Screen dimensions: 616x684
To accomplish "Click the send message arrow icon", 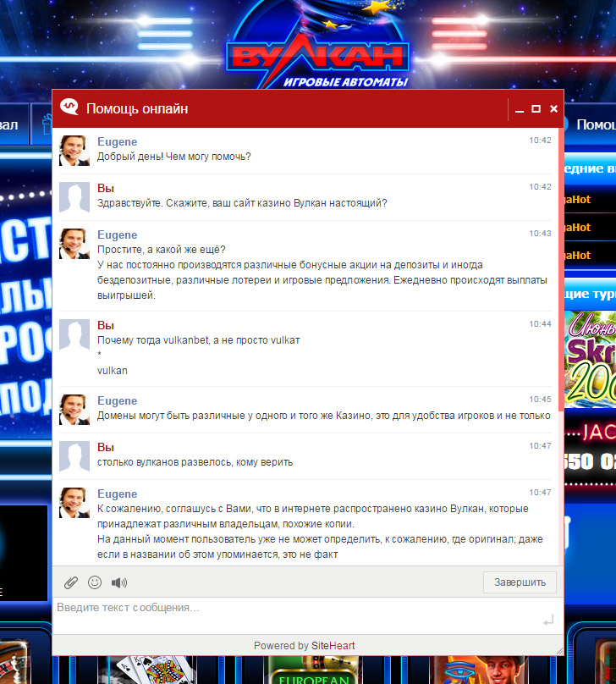I will click(x=548, y=620).
